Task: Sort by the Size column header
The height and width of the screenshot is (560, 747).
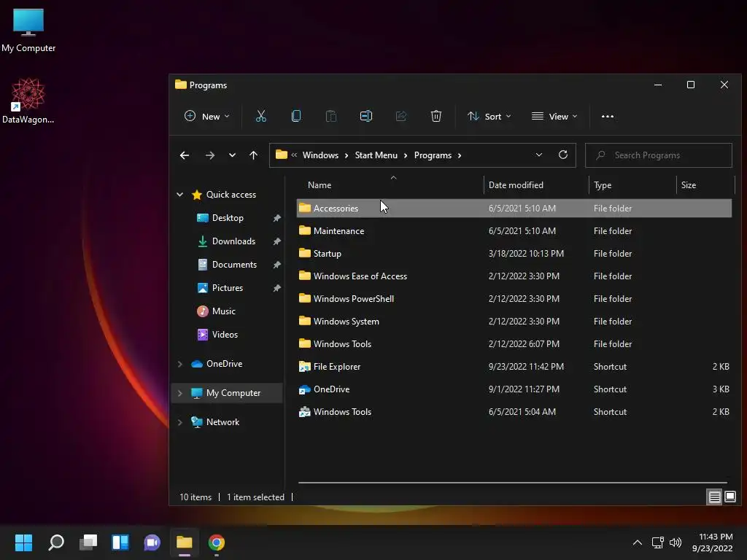Action: 705,184
